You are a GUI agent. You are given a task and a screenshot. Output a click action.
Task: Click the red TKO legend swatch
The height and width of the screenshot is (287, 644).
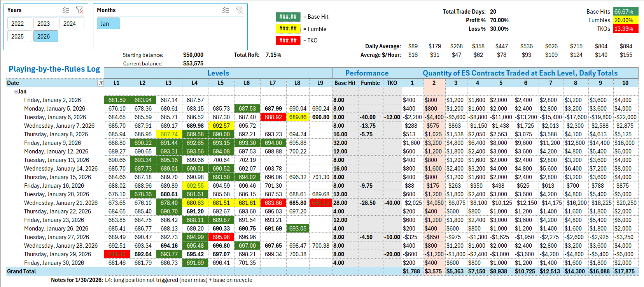point(288,40)
